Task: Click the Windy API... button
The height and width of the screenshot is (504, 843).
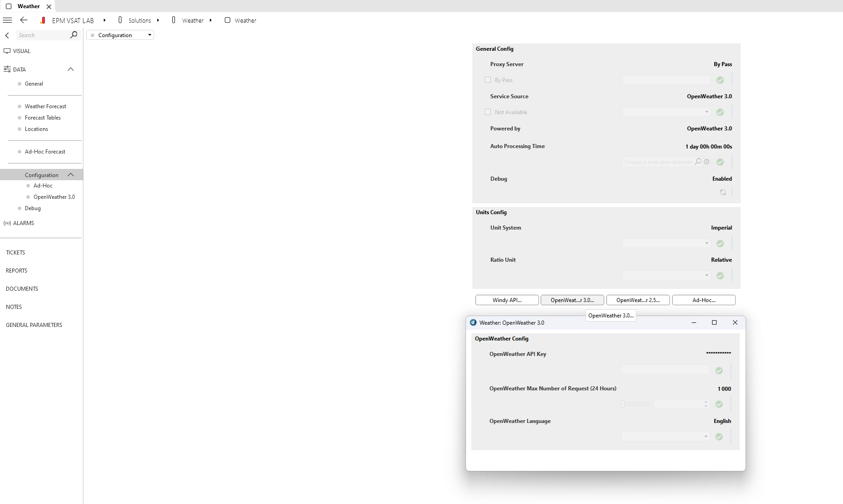Action: 507,300
